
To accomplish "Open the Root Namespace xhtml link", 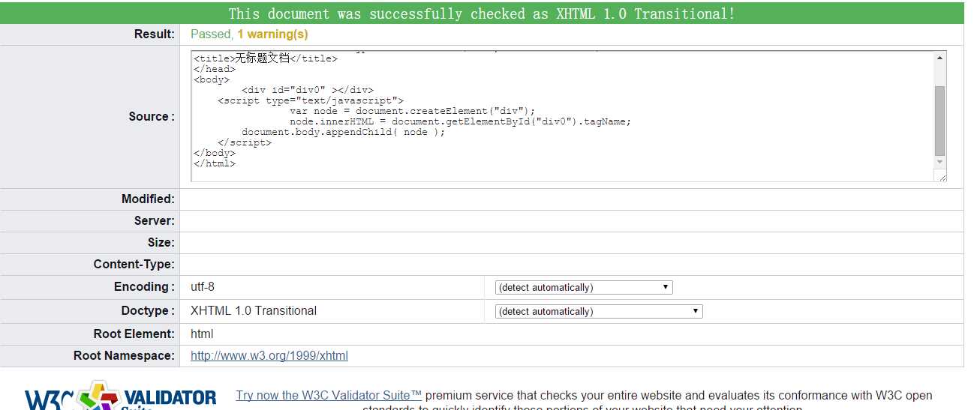I will click(269, 356).
